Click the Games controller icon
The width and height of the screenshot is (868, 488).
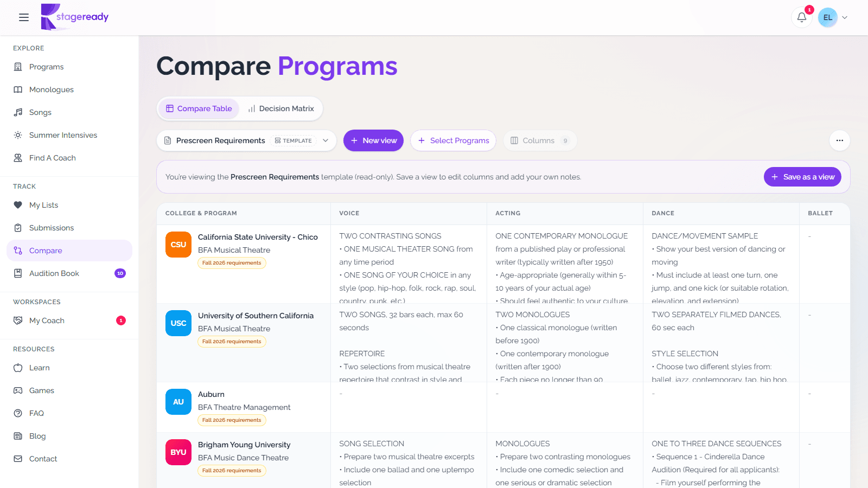(x=18, y=390)
